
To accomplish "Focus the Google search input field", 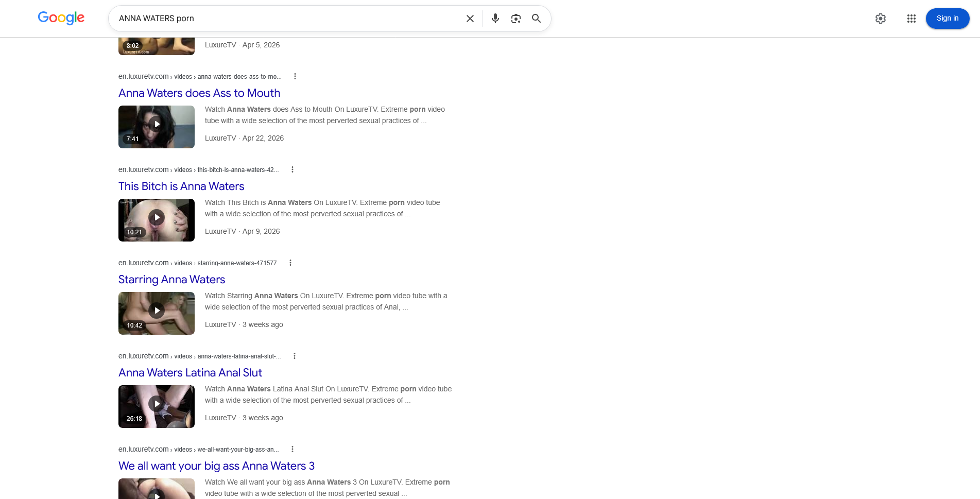I will 288,19.
